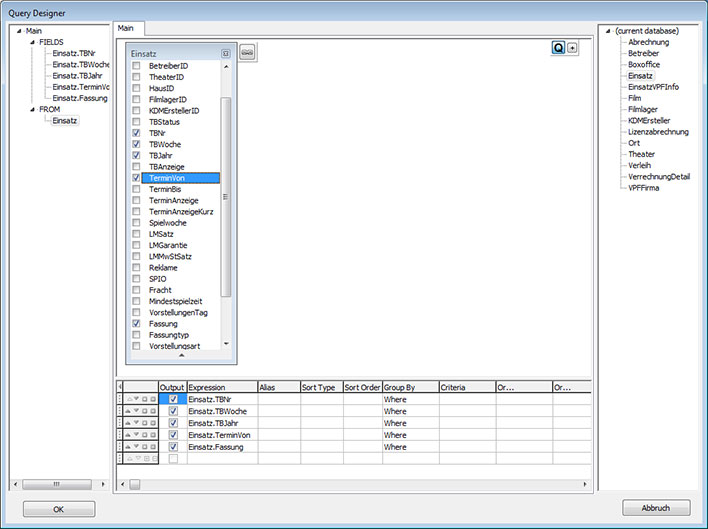
Task: Click the small plus icon next to Q
Action: (x=572, y=47)
